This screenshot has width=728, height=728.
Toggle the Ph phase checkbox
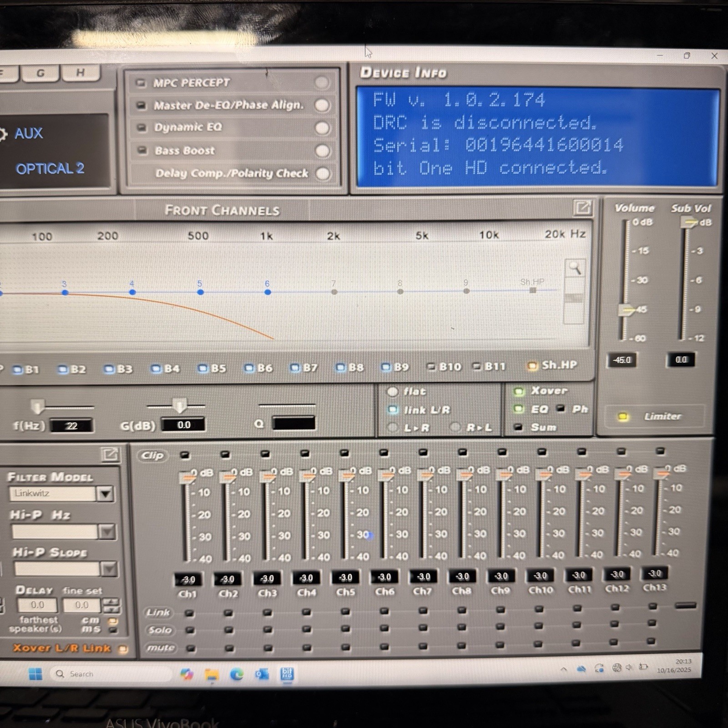(x=561, y=408)
